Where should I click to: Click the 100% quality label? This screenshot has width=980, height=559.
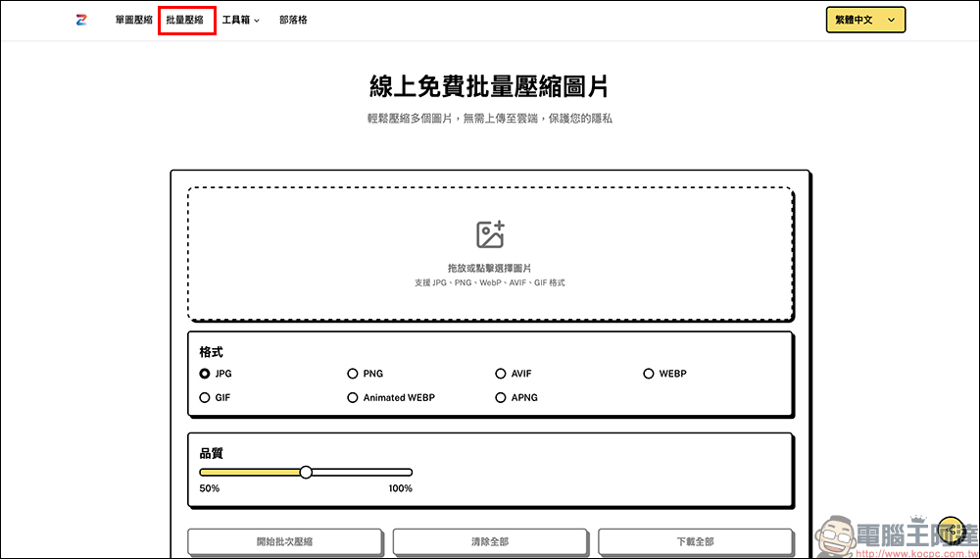[x=400, y=488]
